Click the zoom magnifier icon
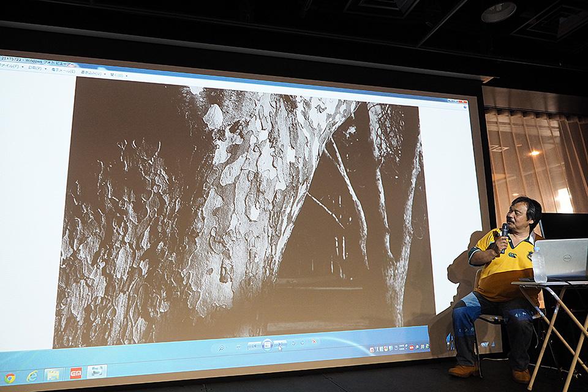This screenshot has width=588, height=392. click(221, 347)
